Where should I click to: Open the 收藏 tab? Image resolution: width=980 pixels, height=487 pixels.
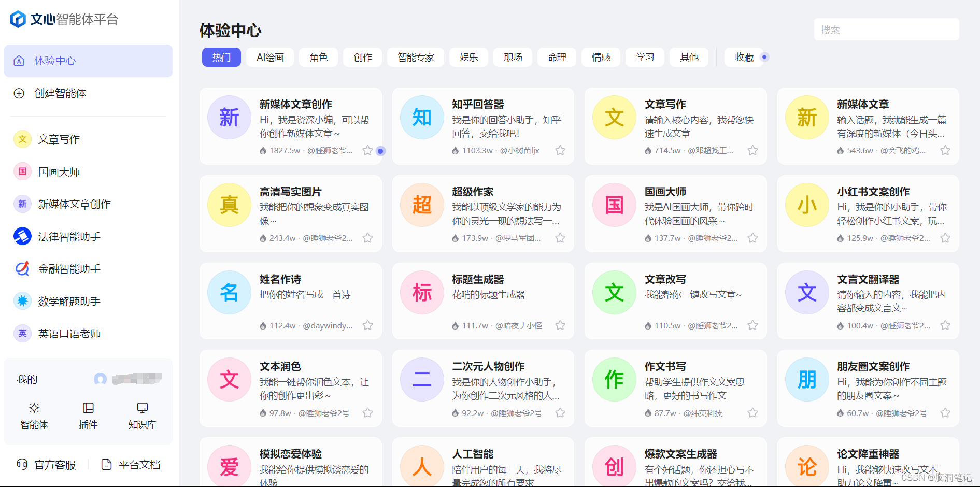(x=744, y=58)
